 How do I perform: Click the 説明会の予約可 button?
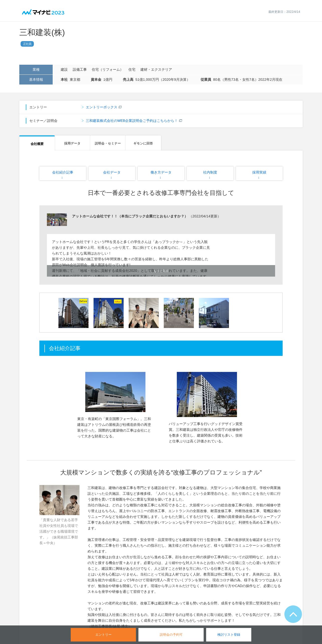[171, 634]
